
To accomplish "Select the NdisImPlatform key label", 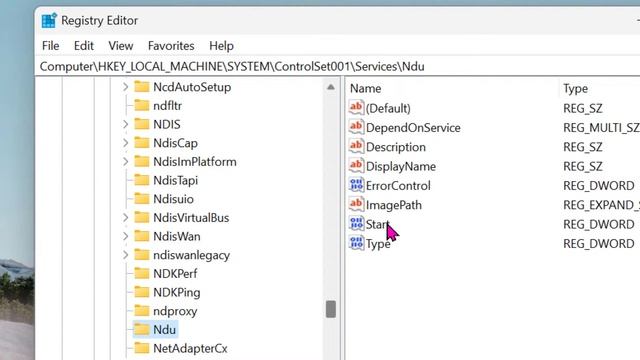I will coord(195,162).
